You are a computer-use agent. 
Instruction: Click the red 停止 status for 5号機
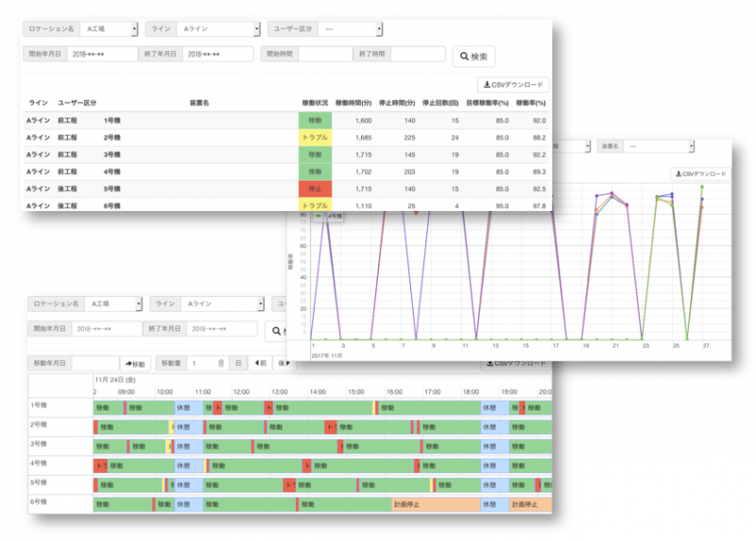pos(315,189)
